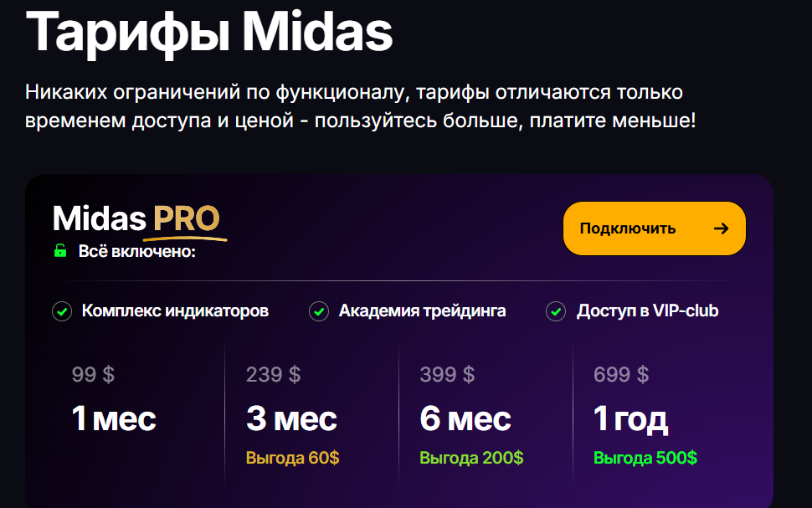Viewport: 812px width, 508px height.
Task: Select the 3 мес pricing option
Action: point(290,419)
